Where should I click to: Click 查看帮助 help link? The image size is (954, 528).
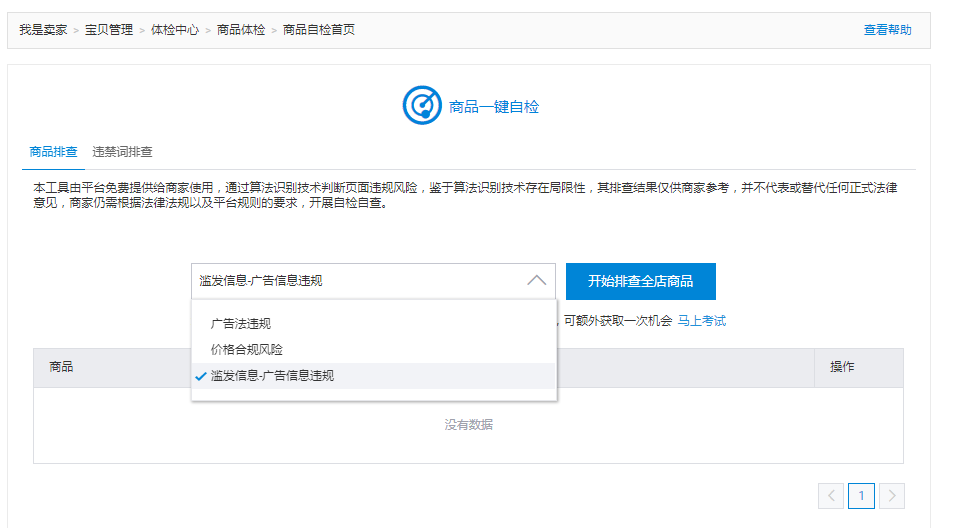pos(887,30)
